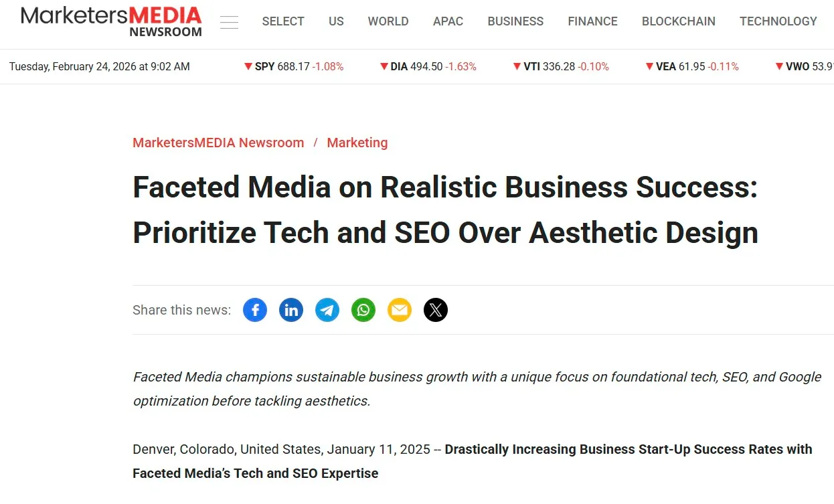Open the hamburger navigation menu
This screenshot has height=504, width=834.
tap(230, 22)
